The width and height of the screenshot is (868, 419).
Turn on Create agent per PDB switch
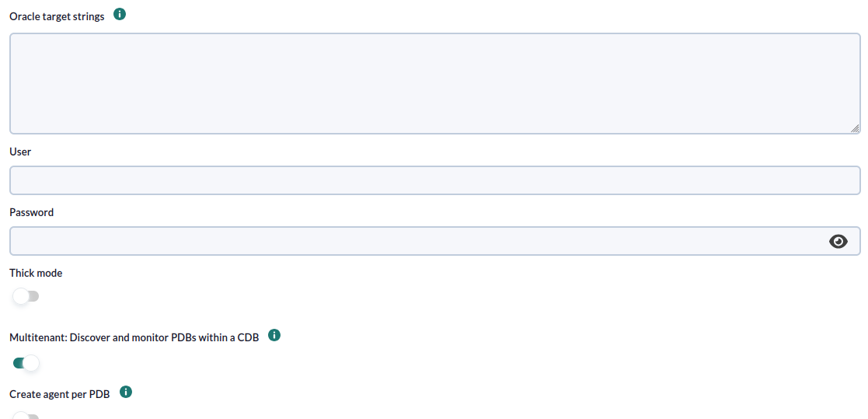[x=26, y=415]
